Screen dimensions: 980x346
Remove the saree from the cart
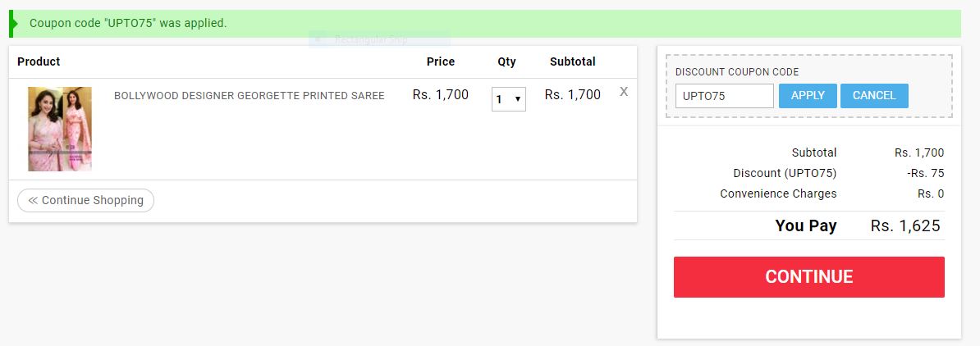(x=624, y=92)
